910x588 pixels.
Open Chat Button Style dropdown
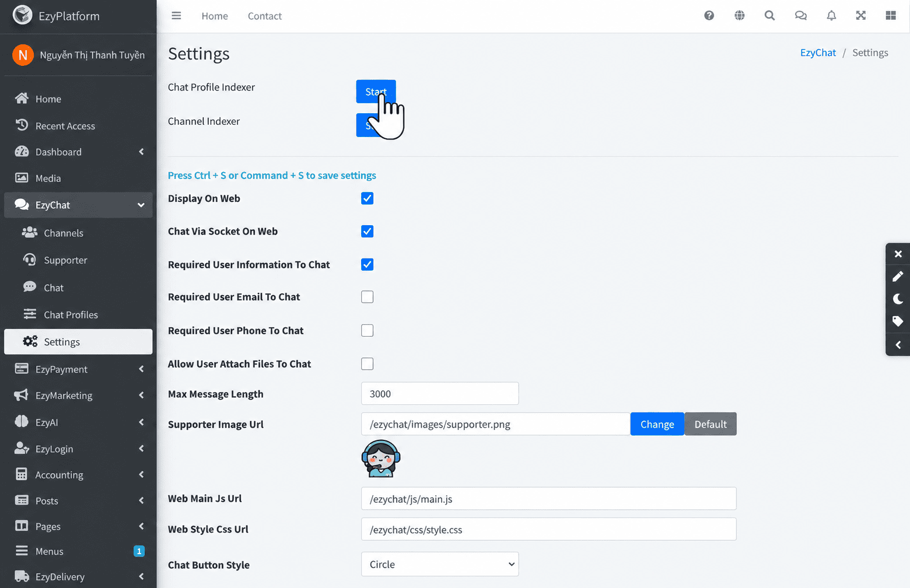pyautogui.click(x=440, y=564)
